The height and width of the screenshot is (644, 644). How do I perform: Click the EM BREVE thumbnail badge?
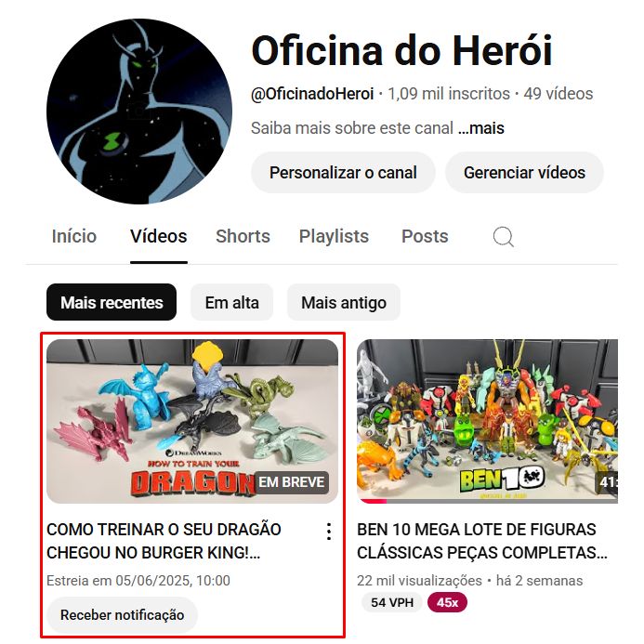tap(291, 482)
